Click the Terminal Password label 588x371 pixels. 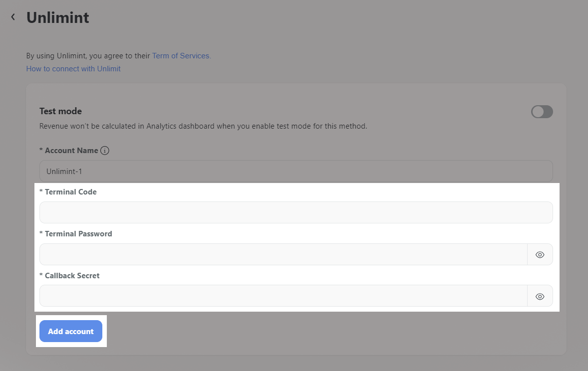(76, 234)
